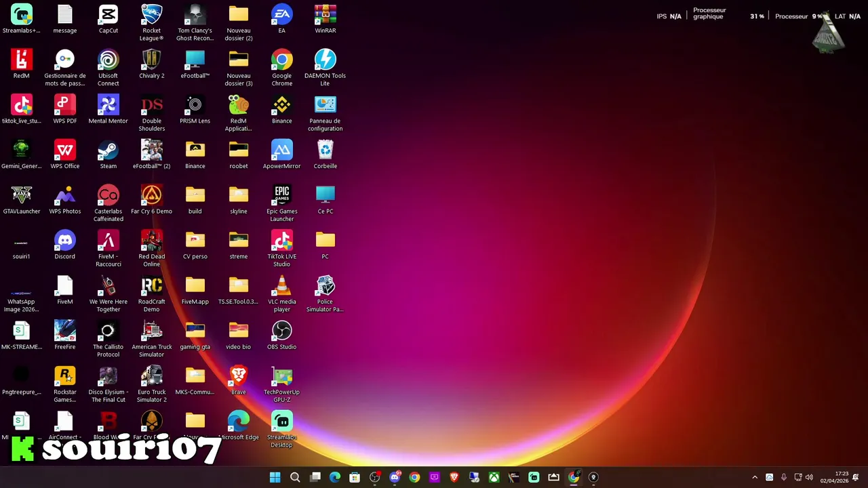Open the Discord desktop shortcut
The image size is (868, 488).
(64, 245)
